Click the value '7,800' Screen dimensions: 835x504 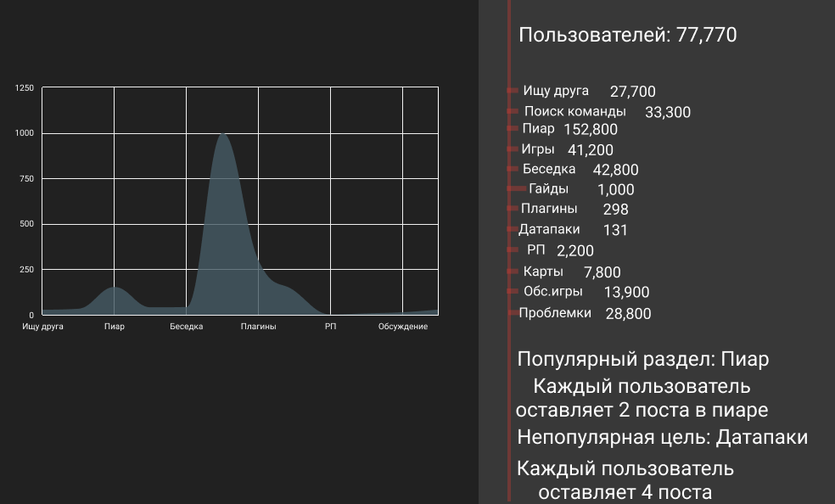[602, 272]
